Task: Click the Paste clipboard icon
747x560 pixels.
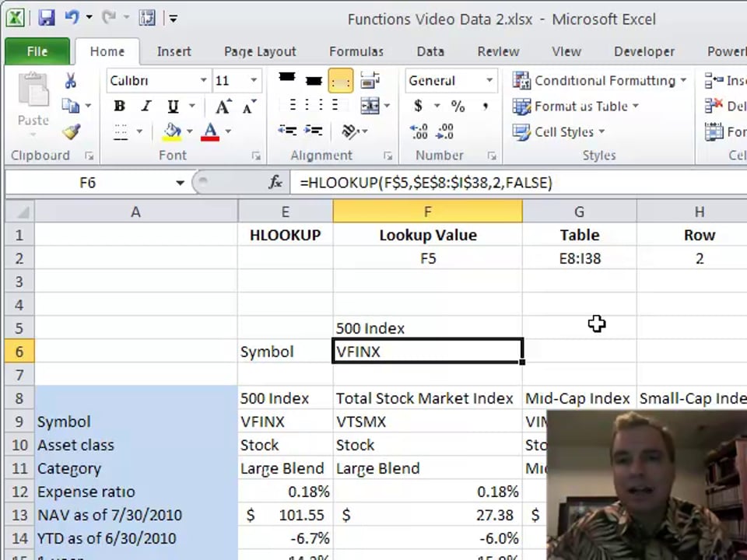Action: (x=33, y=89)
